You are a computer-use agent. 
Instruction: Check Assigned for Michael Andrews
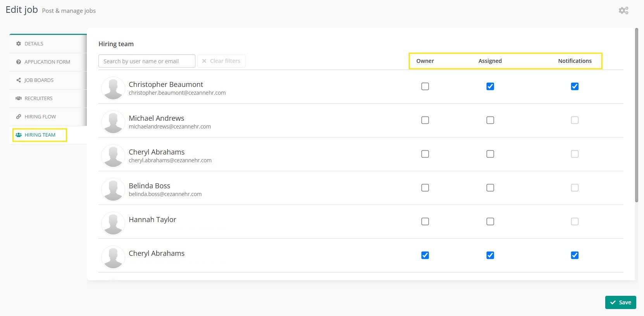click(490, 120)
